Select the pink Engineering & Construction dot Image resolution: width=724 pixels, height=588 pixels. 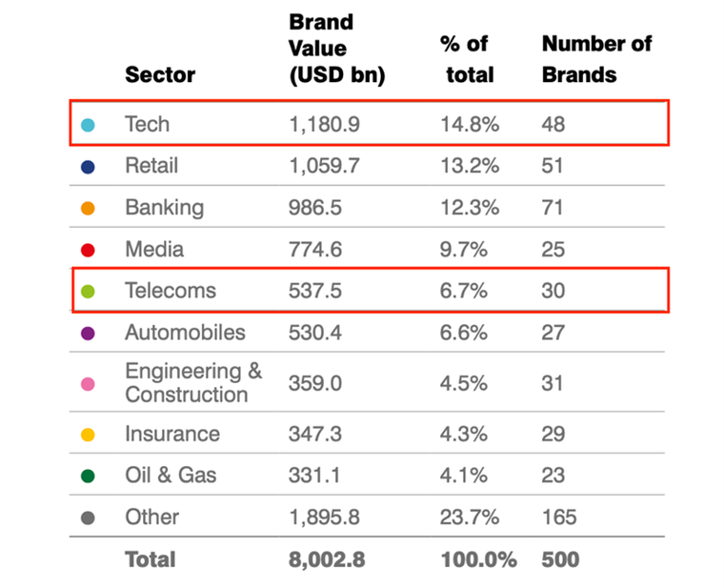pyautogui.click(x=88, y=383)
